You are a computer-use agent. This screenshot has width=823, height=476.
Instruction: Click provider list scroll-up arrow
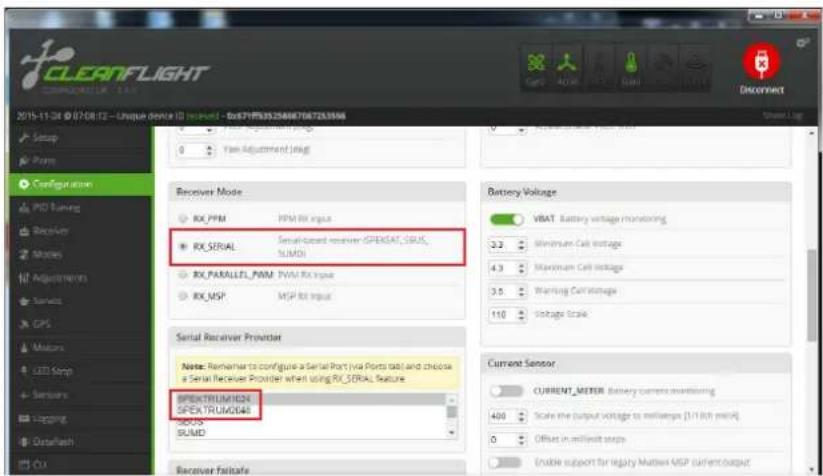tap(451, 400)
